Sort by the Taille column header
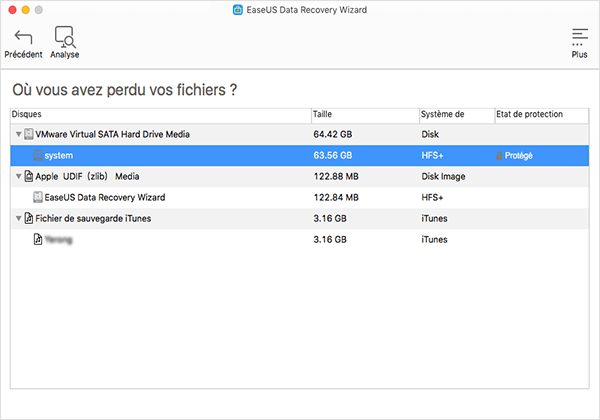Viewport: 600px width, 420px height. [x=365, y=114]
